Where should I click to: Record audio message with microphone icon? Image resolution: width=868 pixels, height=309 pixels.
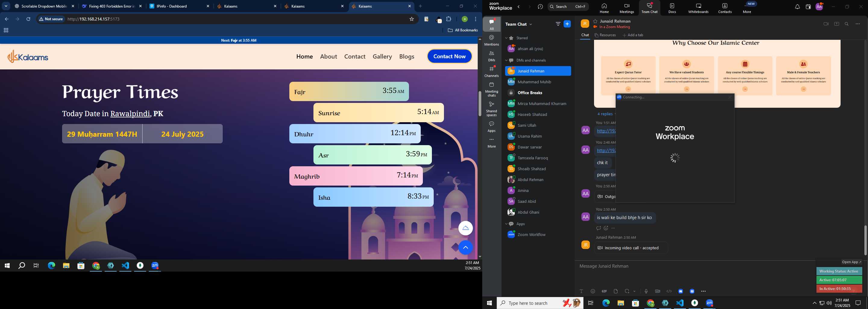click(646, 291)
